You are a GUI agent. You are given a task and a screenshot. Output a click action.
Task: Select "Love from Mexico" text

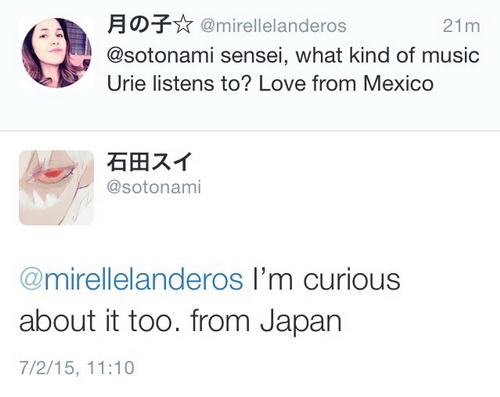tap(346, 83)
